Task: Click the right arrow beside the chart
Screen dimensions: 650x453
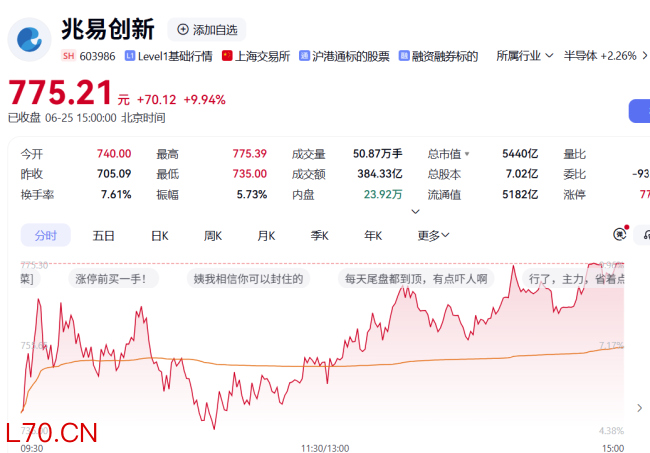Action: pyautogui.click(x=640, y=408)
